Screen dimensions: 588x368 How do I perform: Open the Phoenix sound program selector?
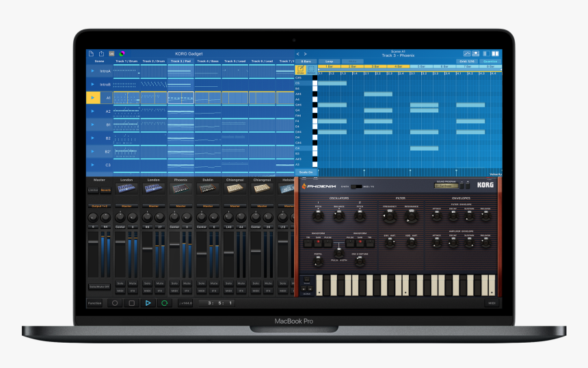point(446,185)
